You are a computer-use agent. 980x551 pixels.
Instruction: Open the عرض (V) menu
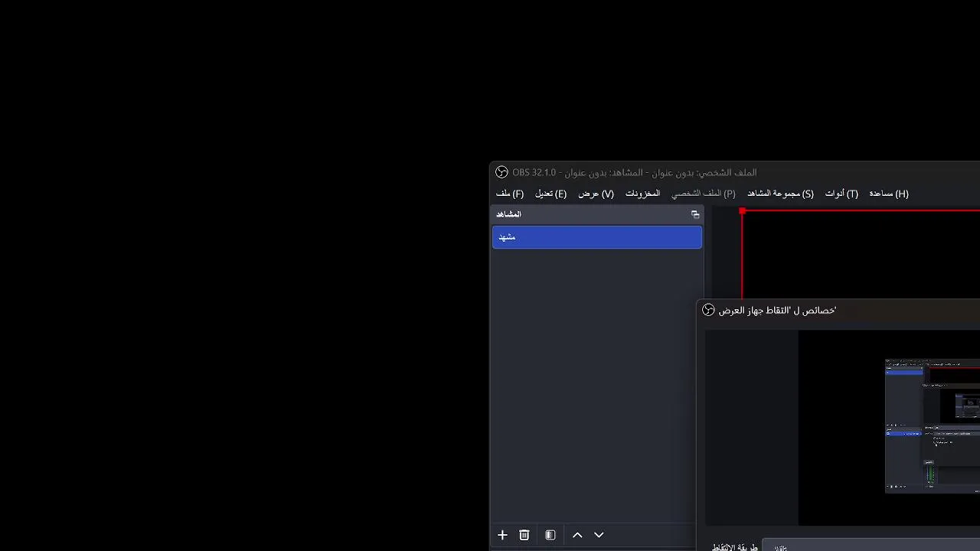596,194
